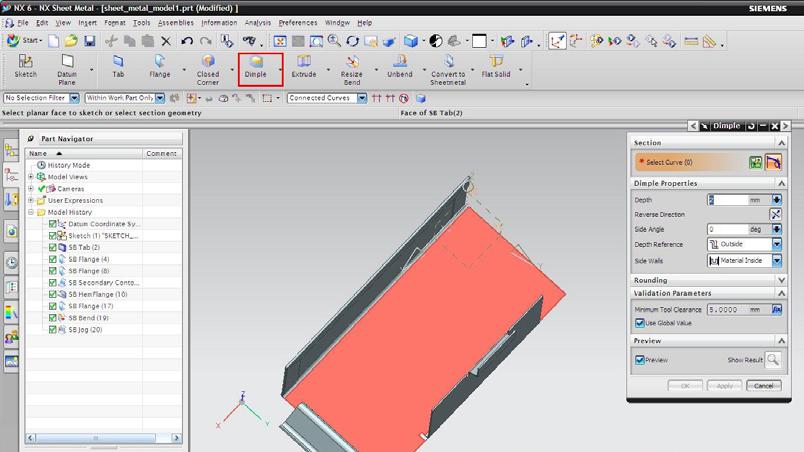Viewport: 804px width, 452px height.
Task: Select the Rotate view tool
Action: click(x=352, y=41)
